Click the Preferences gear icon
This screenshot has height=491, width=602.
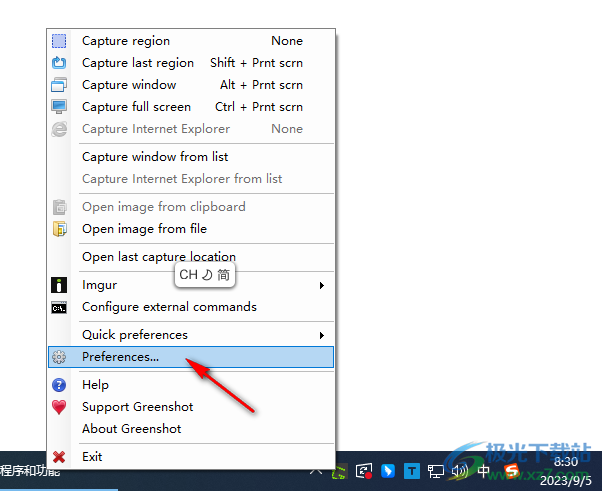pyautogui.click(x=59, y=357)
